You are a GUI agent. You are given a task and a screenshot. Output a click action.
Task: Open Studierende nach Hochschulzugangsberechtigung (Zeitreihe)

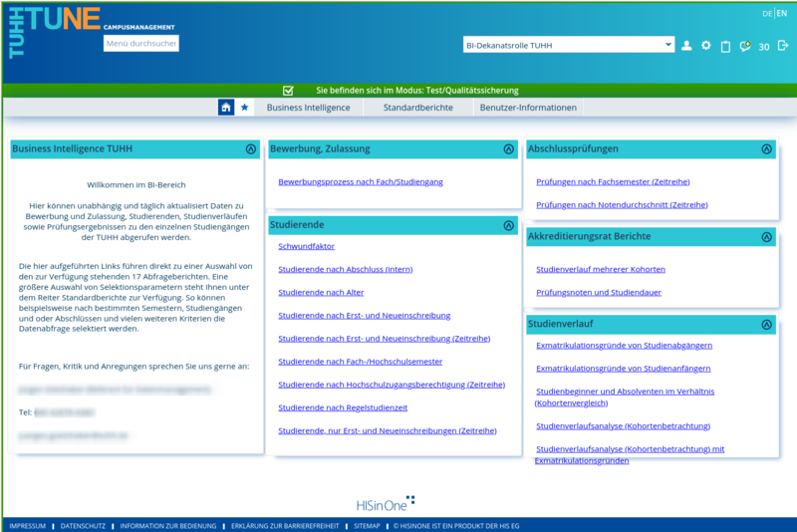tap(392, 385)
